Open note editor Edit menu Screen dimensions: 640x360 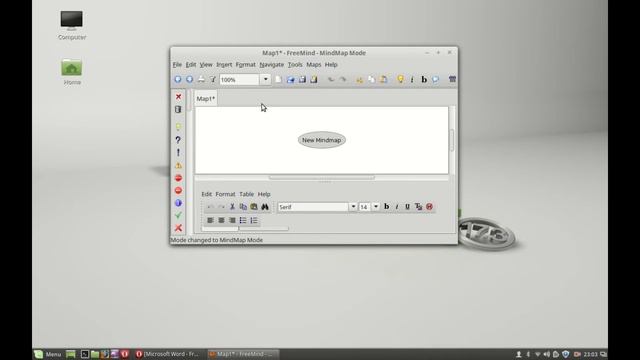207,194
